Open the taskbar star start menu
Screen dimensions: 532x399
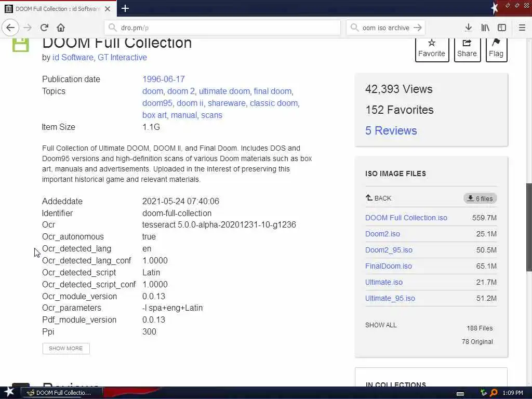pos(9,392)
